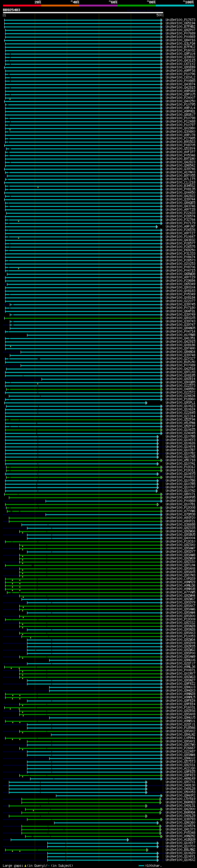Click the UniRef100_P27985 entry
This screenshot has width=197, height=868.
[x=180, y=139]
